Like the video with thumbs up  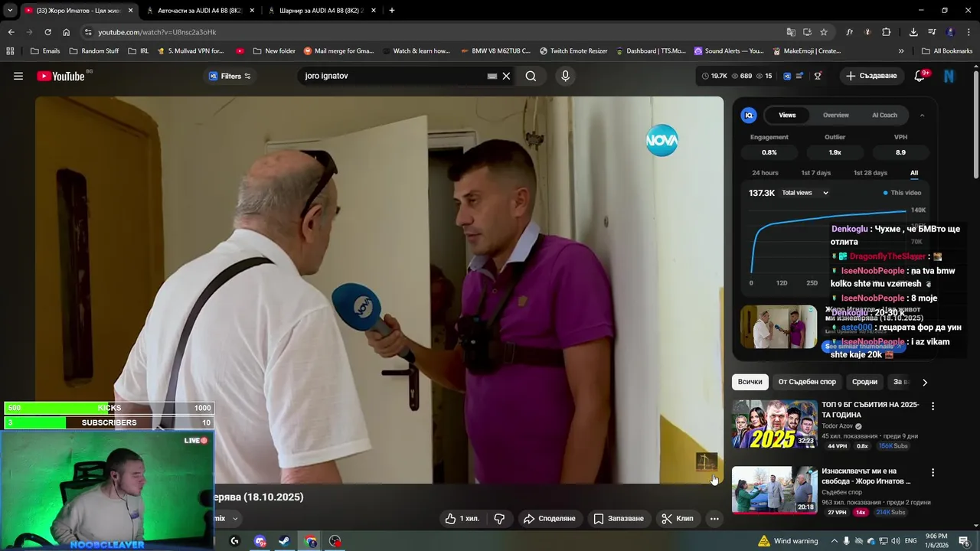(x=462, y=518)
